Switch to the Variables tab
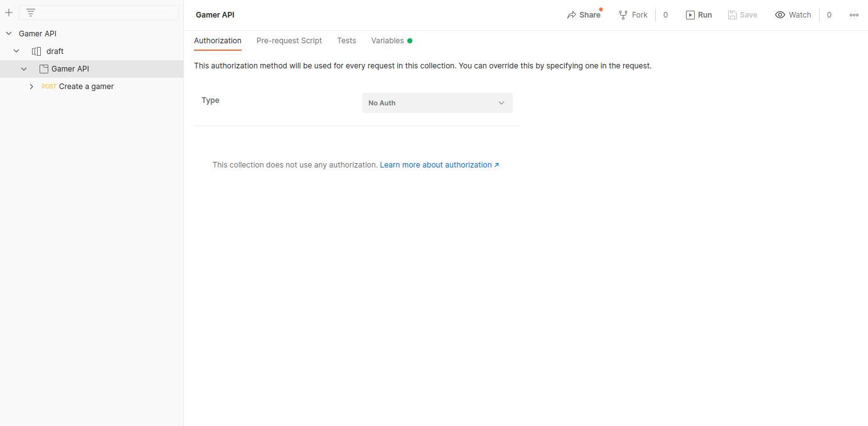 392,41
